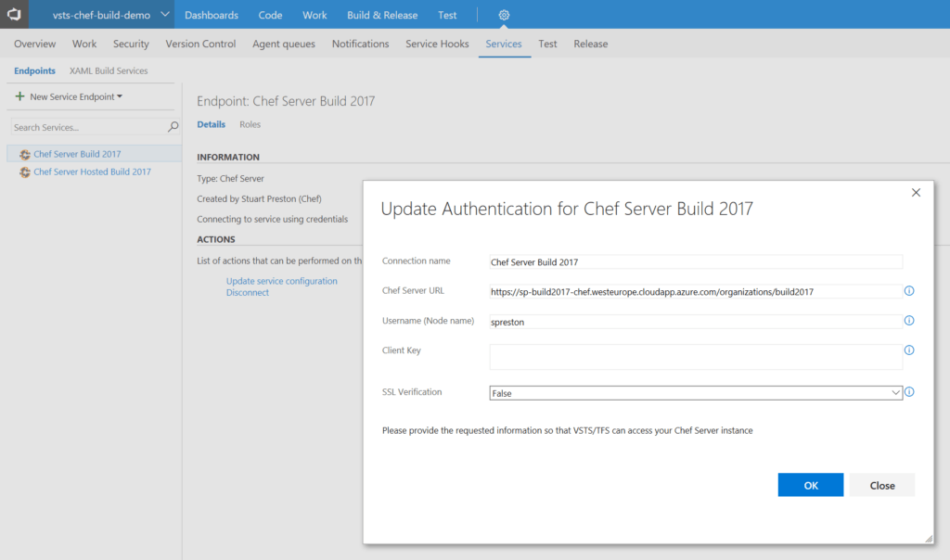Open the settings gear in the top bar

coord(503,14)
